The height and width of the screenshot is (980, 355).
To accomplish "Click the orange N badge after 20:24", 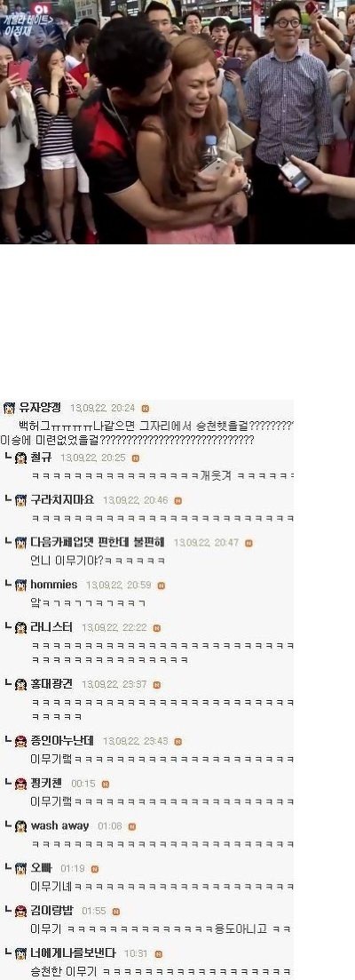I will coord(146,408).
